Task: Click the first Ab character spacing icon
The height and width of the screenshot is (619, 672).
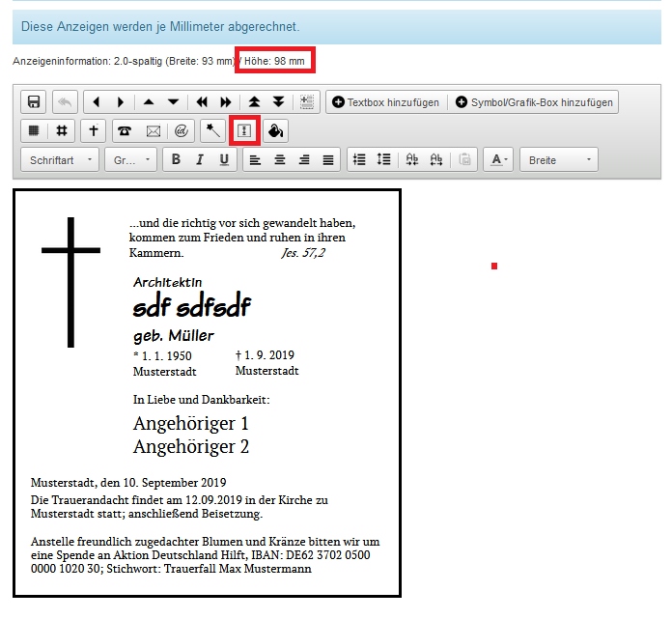Action: (x=412, y=160)
